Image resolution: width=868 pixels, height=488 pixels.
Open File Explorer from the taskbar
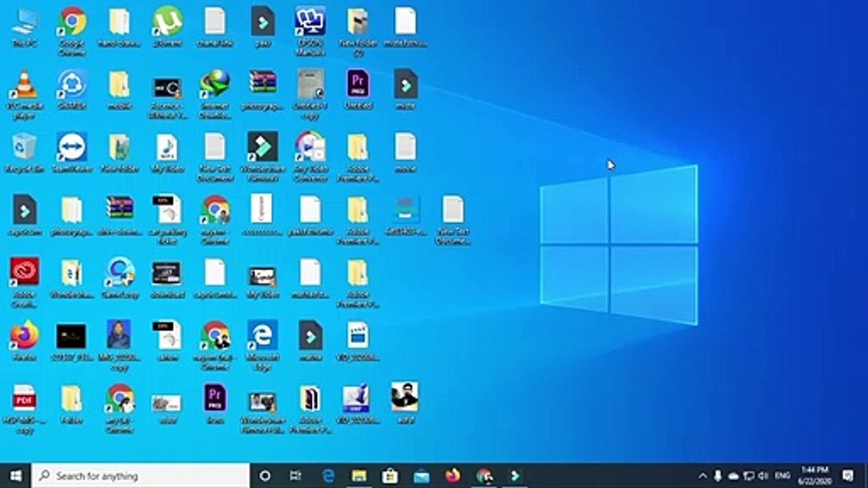[359, 476]
